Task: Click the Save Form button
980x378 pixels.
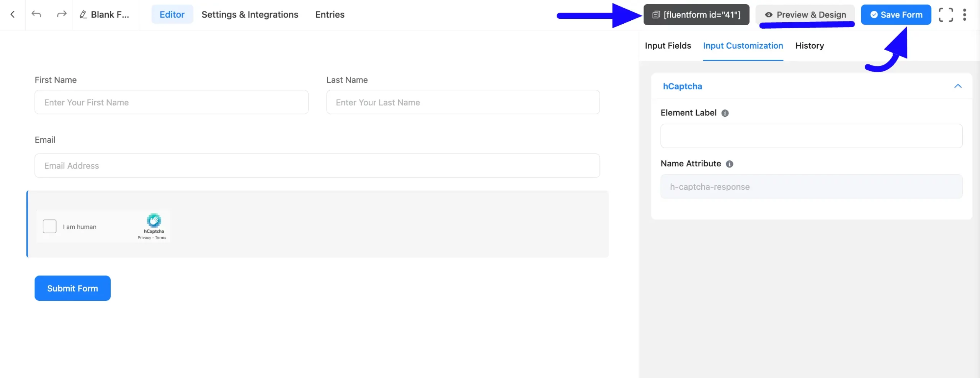Action: coord(896,15)
